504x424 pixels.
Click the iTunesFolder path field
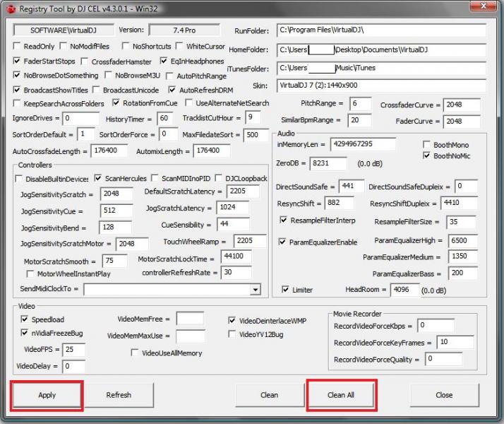(381, 69)
